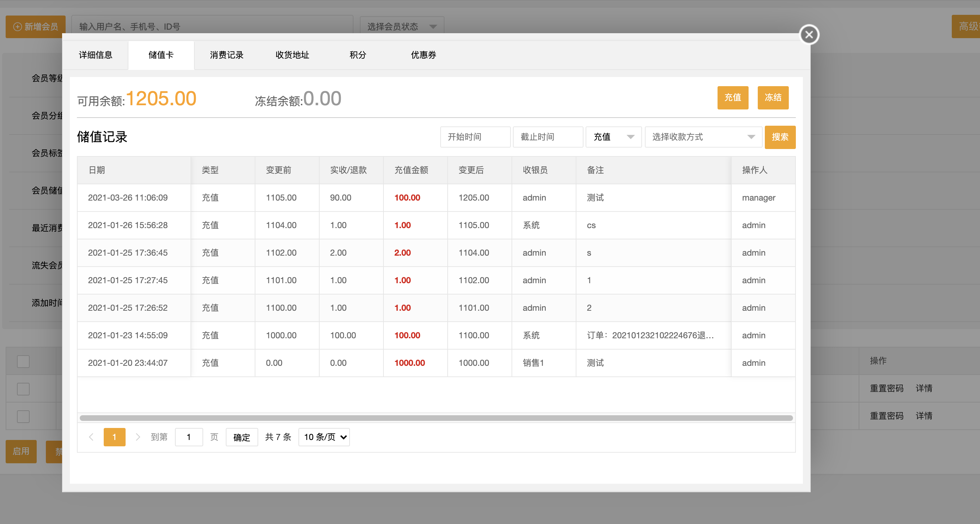Click 启用 button in background page
This screenshot has width=980, height=524.
(x=21, y=451)
